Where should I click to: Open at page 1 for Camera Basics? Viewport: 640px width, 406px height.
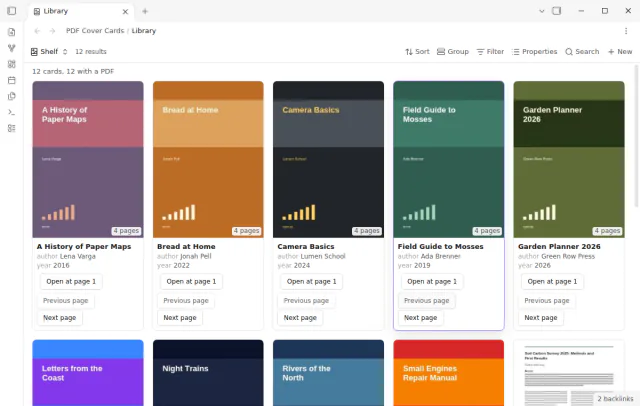coord(311,282)
